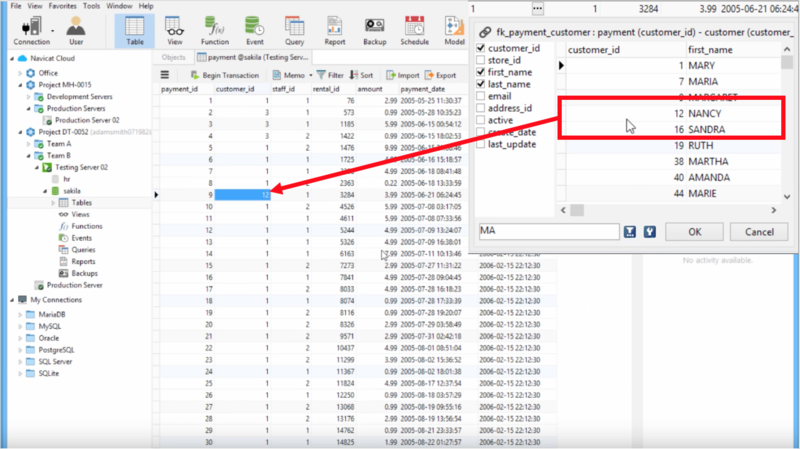Open the Function toolbar icon

tap(214, 31)
